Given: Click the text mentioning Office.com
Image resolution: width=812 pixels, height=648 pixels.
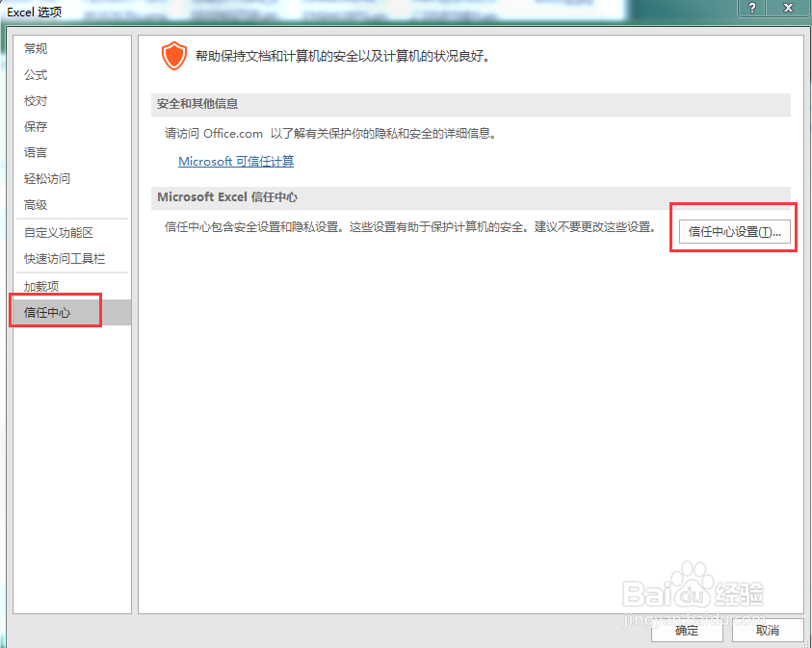Looking at the screenshot, I should click(x=331, y=134).
